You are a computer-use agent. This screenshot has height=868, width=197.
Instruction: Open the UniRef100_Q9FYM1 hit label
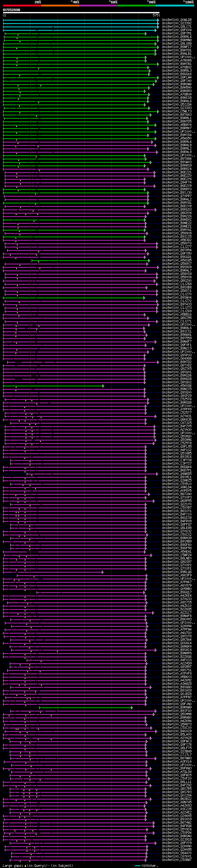click(177, 33)
